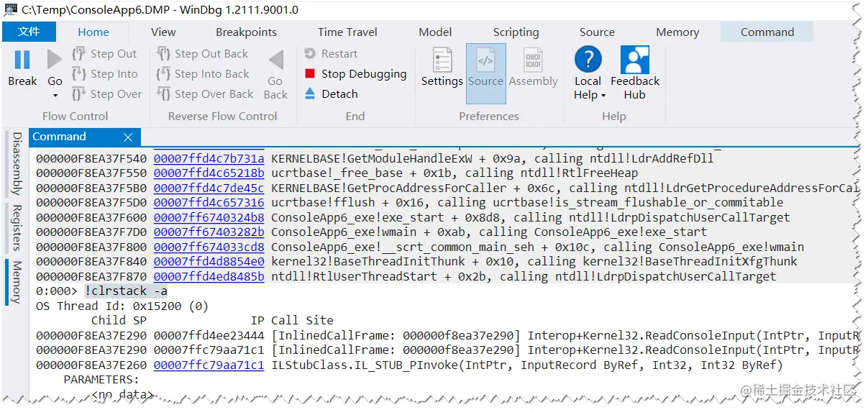Click Step Out Back
Screen dimensions: 868x410
(x=202, y=54)
